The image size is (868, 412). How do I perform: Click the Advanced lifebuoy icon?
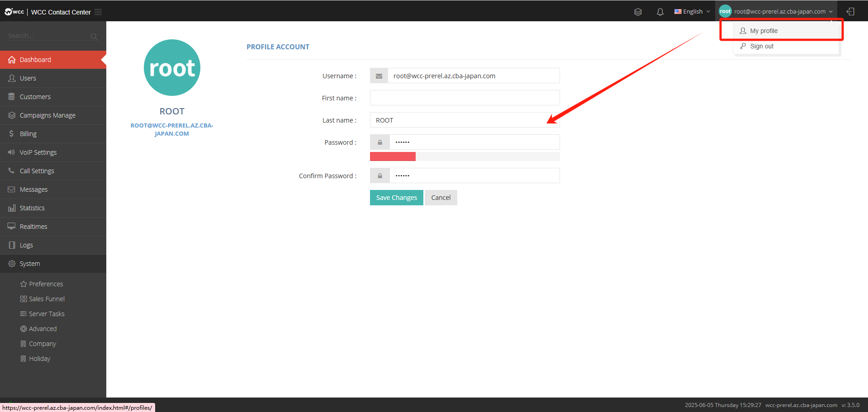[24, 329]
